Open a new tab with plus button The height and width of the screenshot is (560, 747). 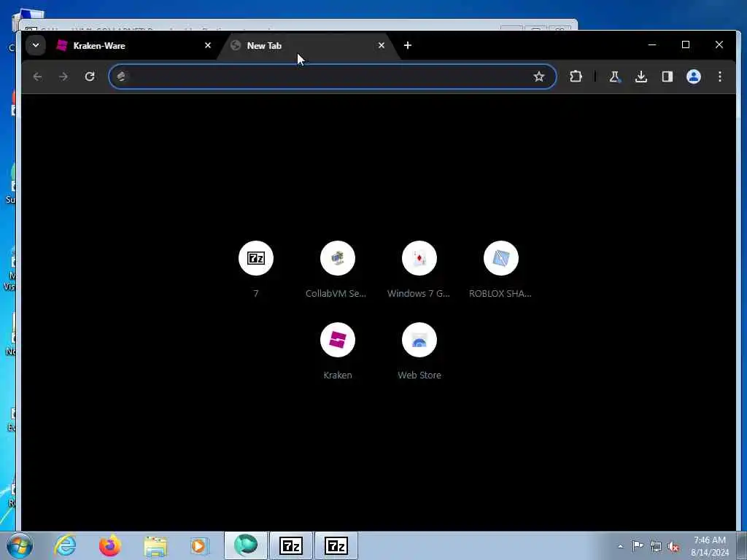click(407, 46)
